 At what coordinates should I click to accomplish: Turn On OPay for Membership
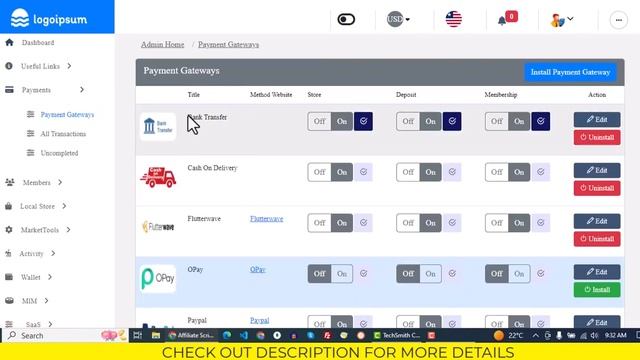[x=519, y=273]
